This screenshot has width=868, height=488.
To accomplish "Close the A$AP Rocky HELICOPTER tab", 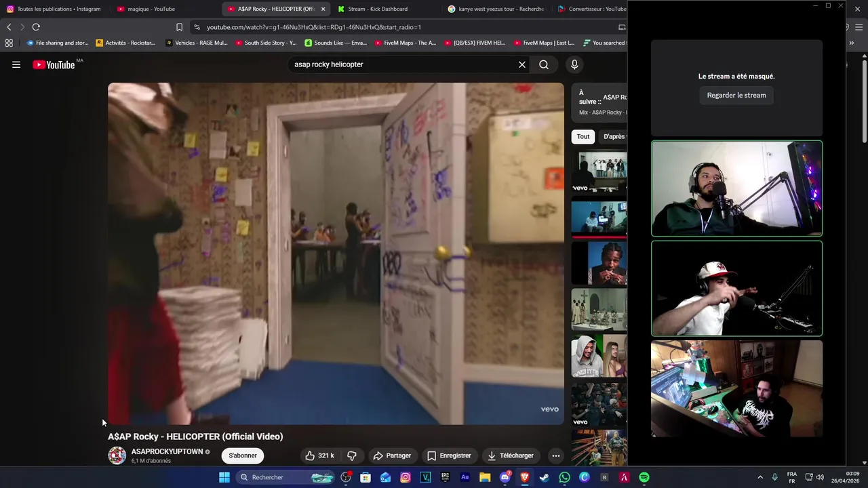I will click(323, 9).
